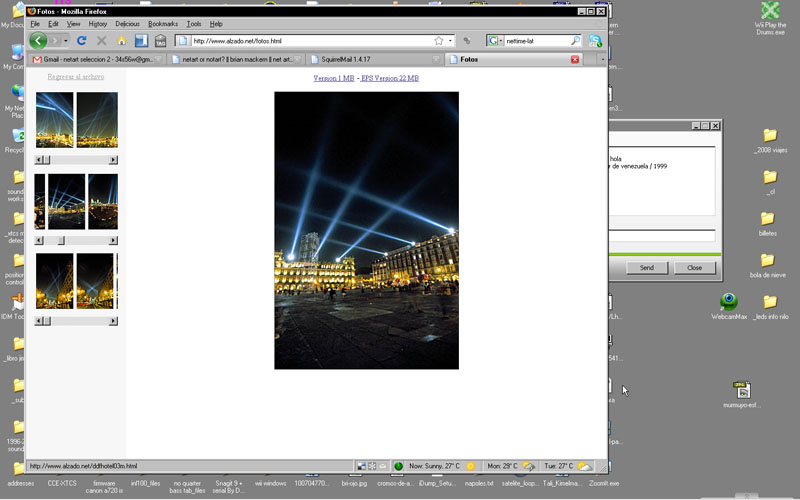Expand the back/forward history dropdown arrow

(65, 41)
